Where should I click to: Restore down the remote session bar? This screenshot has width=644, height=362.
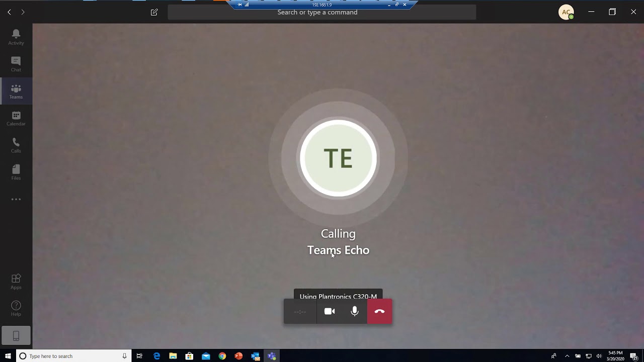click(396, 5)
